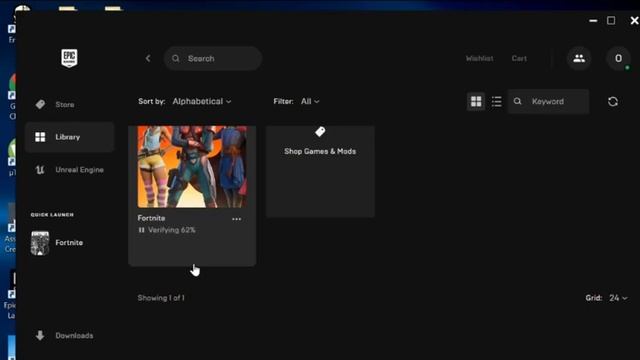Click the Store tag icon
Viewport: 640px width, 360px height.
pos(40,104)
